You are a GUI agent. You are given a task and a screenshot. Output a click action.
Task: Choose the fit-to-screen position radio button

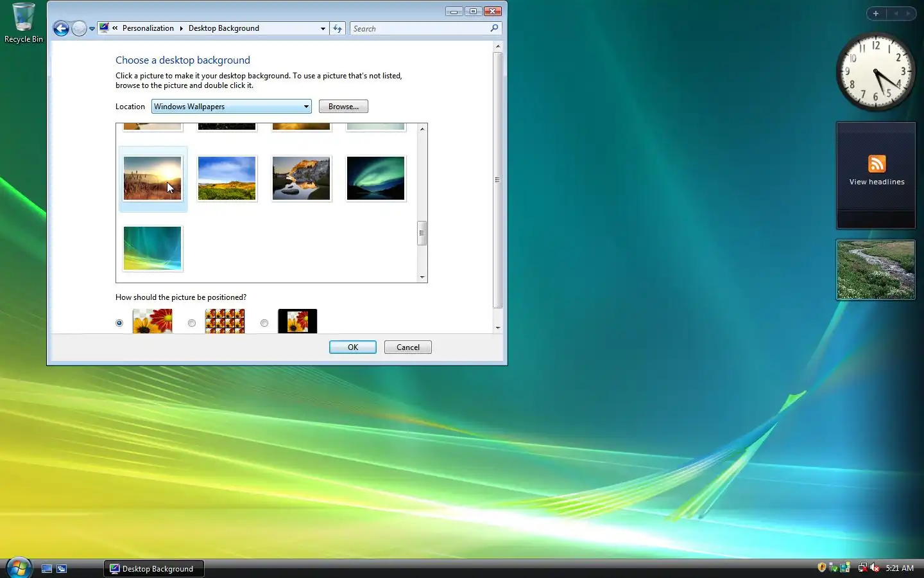tap(119, 323)
